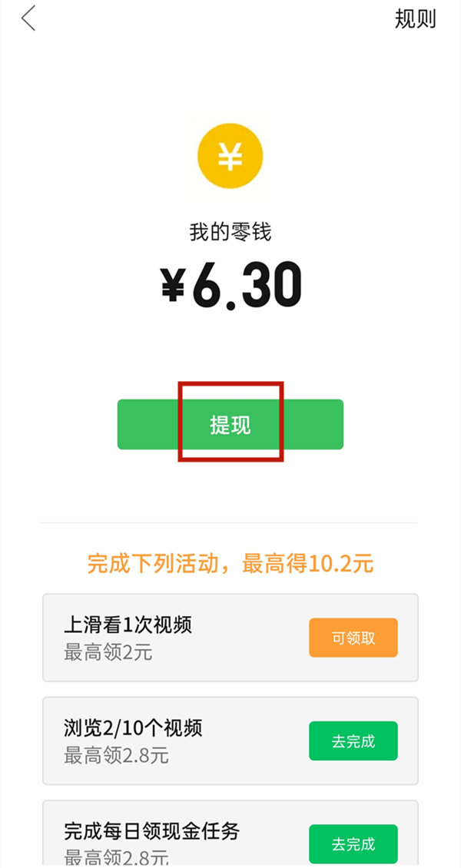Claim reward with the orange 可领取 button
The height and width of the screenshot is (868, 461).
(x=353, y=638)
